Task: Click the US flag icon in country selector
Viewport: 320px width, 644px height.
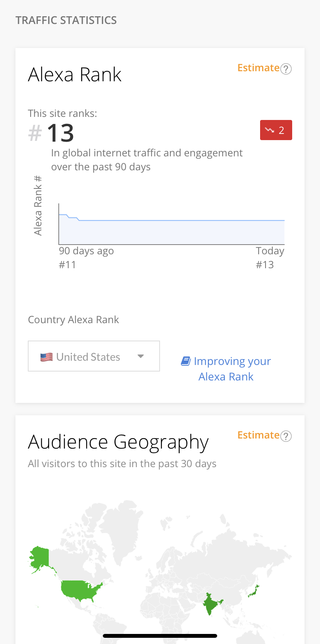Action: point(46,357)
